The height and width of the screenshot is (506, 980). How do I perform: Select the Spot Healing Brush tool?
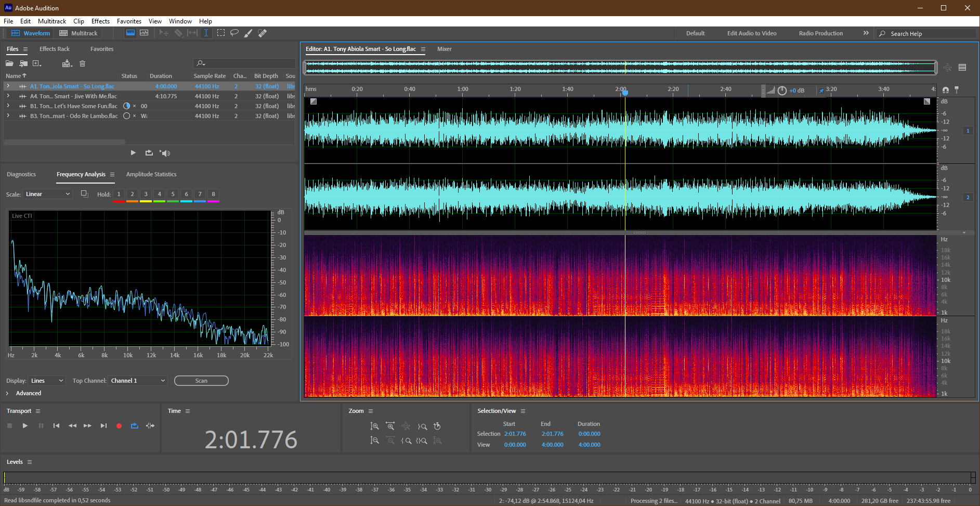[263, 33]
